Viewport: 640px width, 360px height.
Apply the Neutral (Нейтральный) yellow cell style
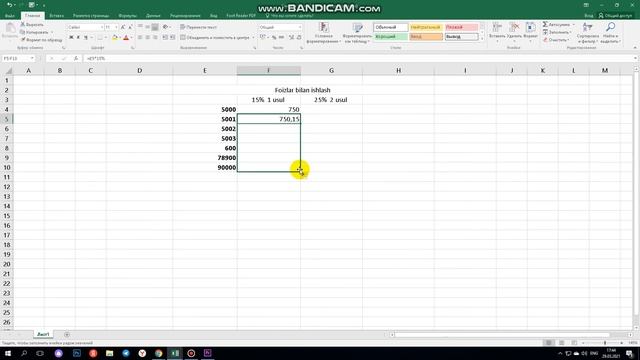[x=426, y=27]
